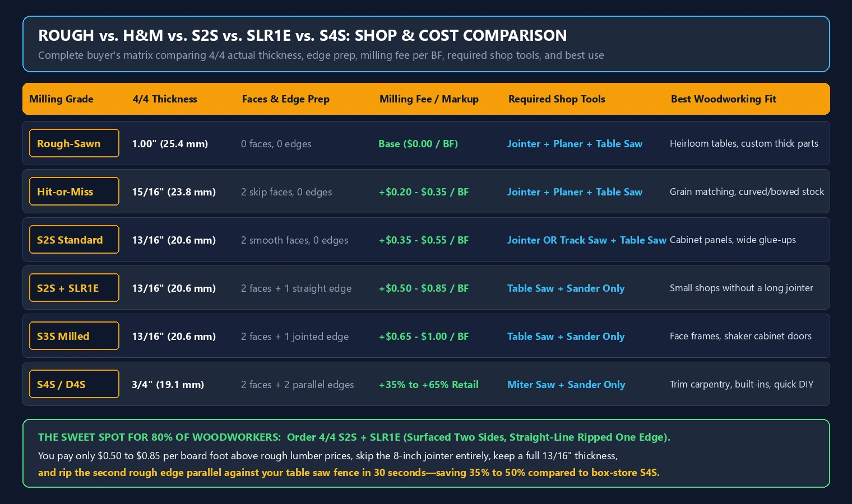852x504 pixels.
Task: Click the S2S Standard grade badge
Action: click(74, 240)
